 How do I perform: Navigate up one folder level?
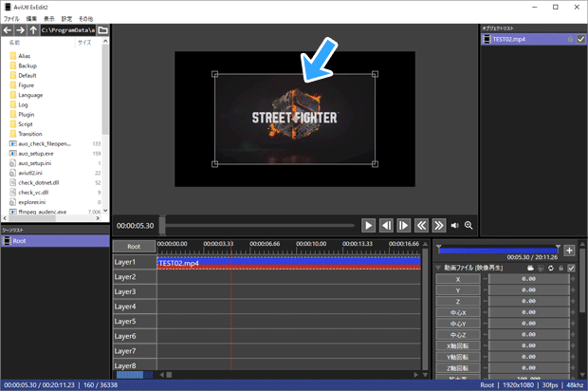33,30
